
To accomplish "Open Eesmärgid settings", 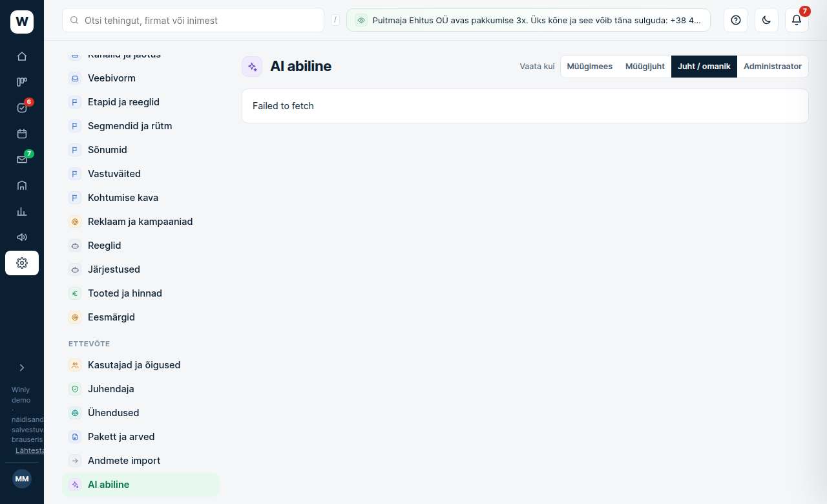I will (x=141, y=317).
